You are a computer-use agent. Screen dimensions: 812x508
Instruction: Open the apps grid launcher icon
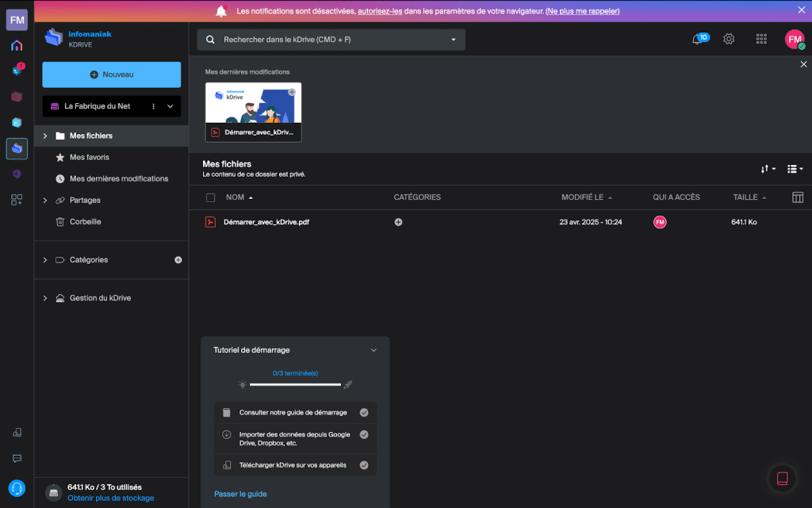pyautogui.click(x=761, y=39)
